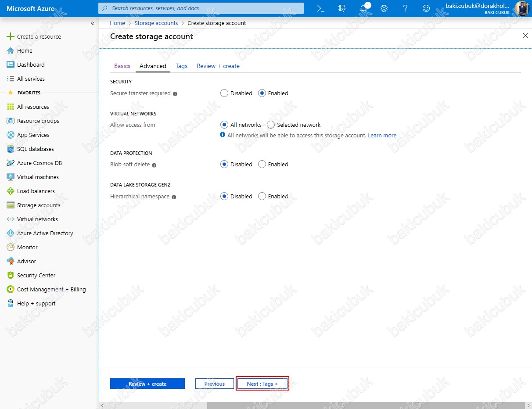Select the Selected network access option

point(271,125)
